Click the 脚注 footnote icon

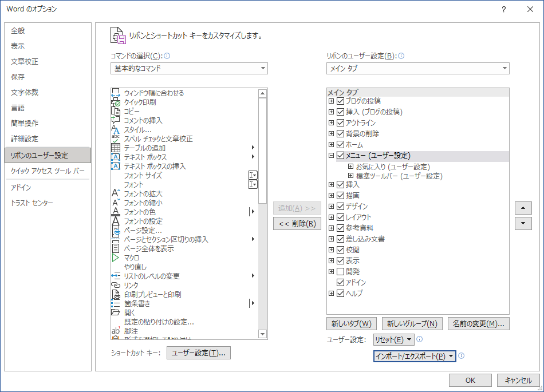[116, 331]
